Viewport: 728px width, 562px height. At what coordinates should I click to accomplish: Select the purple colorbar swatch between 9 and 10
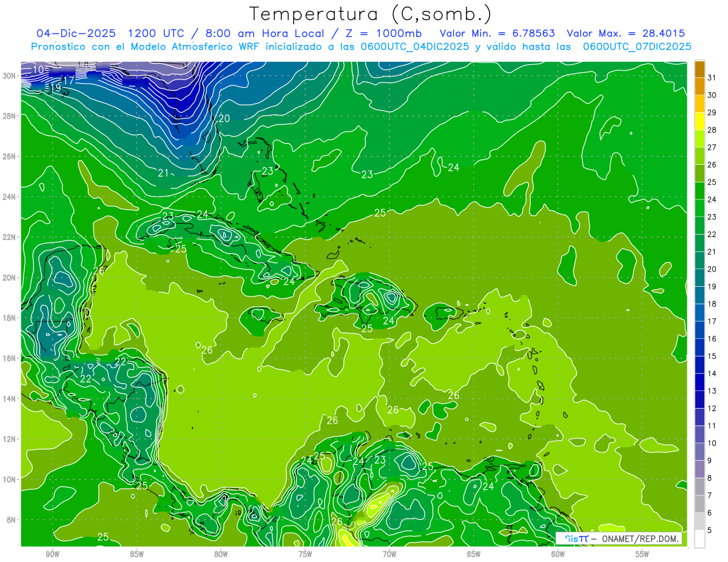(x=699, y=452)
